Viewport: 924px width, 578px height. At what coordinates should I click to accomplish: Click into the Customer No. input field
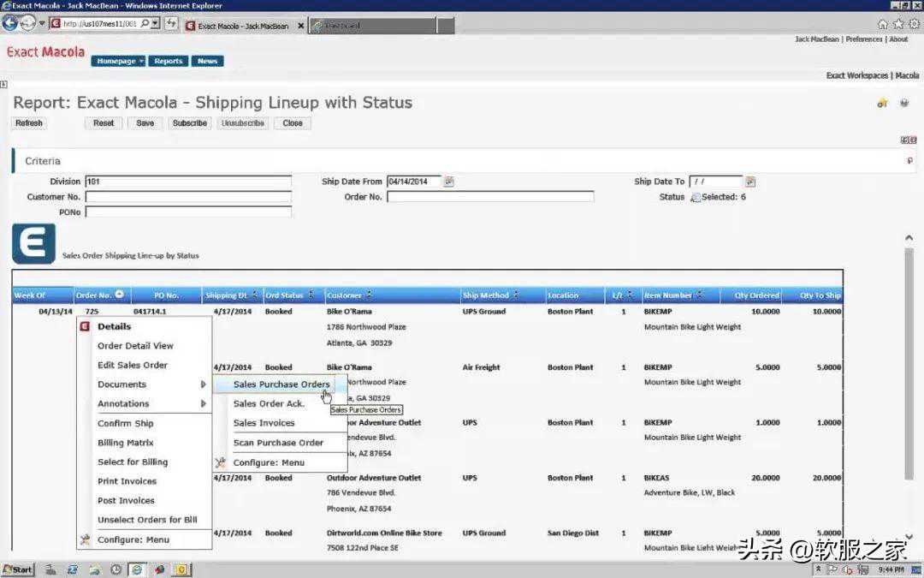tap(188, 197)
